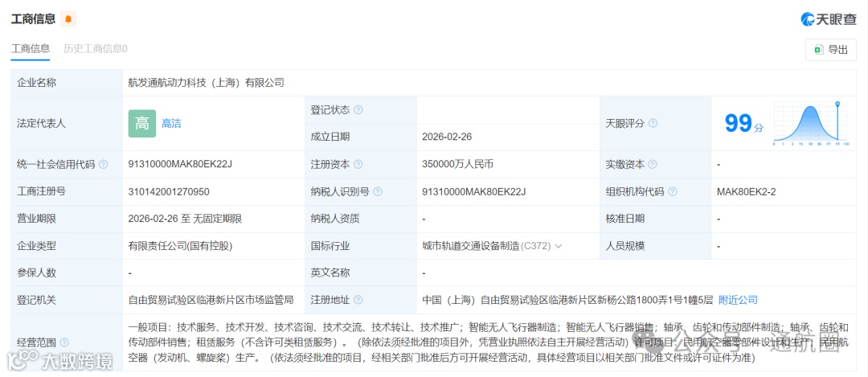Image resolution: width=868 pixels, height=377 pixels.
Task: Switch to the 工商信息 tab
Action: pos(31,49)
